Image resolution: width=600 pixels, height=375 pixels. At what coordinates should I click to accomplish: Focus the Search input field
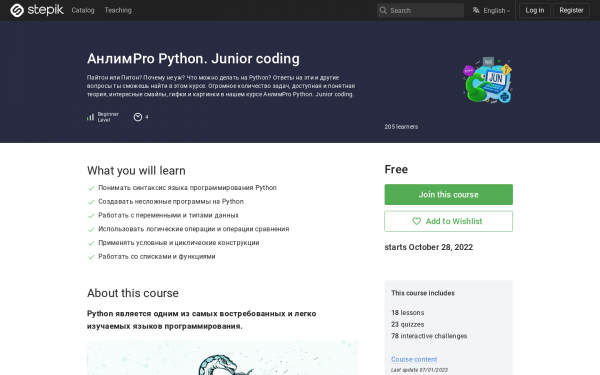420,10
